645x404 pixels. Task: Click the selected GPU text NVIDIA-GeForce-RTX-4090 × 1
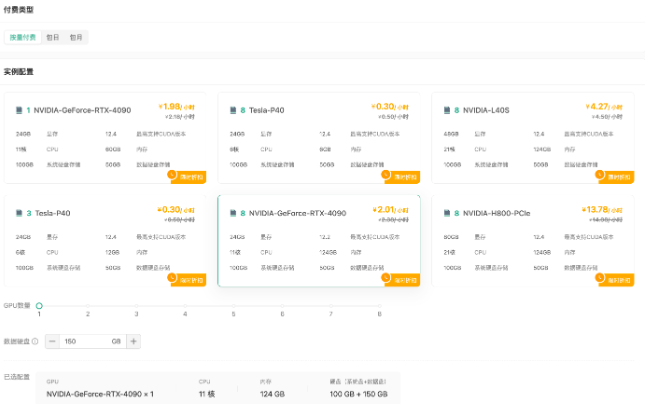[x=100, y=394]
